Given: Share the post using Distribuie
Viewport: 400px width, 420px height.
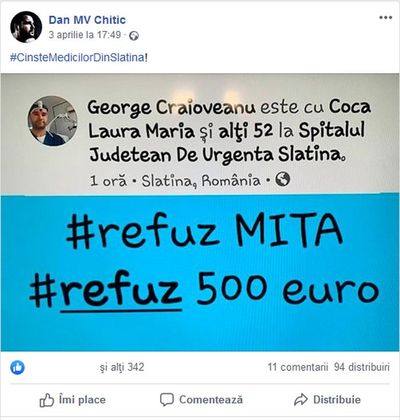Looking at the screenshot, I should [327, 399].
